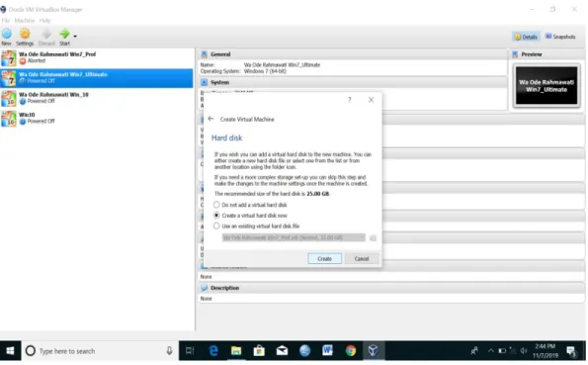Click the dialog help question mark

350,100
